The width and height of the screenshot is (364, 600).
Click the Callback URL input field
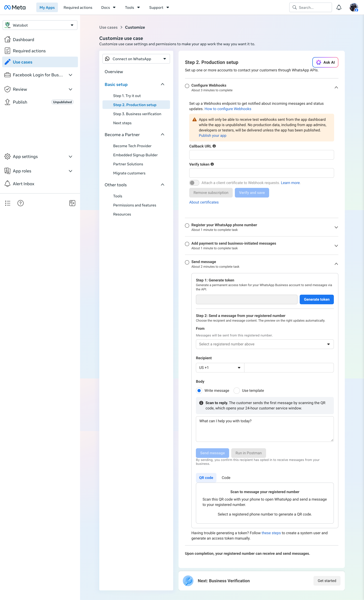(x=262, y=155)
